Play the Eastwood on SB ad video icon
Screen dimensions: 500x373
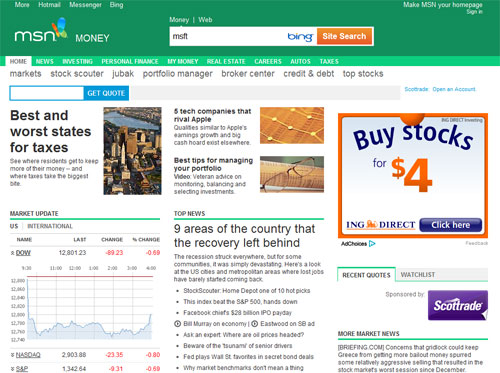tap(254, 324)
